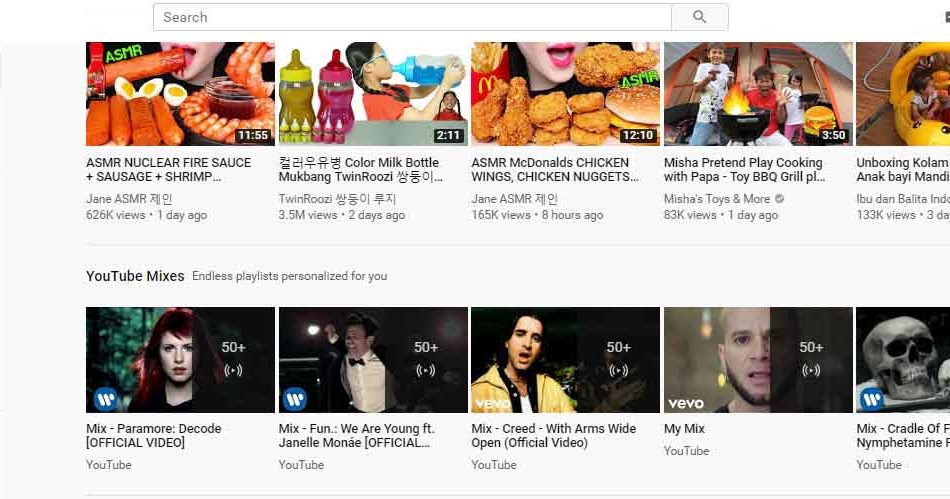
Task: Click Warner logo on Fun. thumbnail
Action: [x=295, y=399]
